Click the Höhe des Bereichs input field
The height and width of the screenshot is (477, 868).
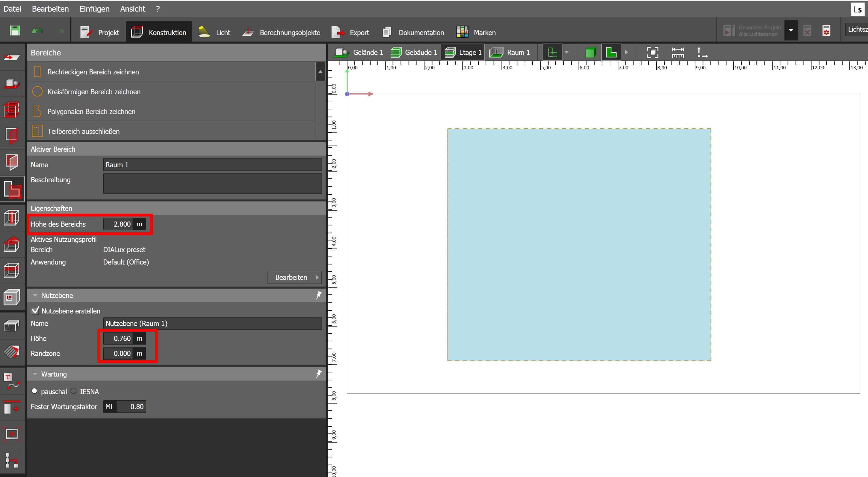[x=118, y=224]
